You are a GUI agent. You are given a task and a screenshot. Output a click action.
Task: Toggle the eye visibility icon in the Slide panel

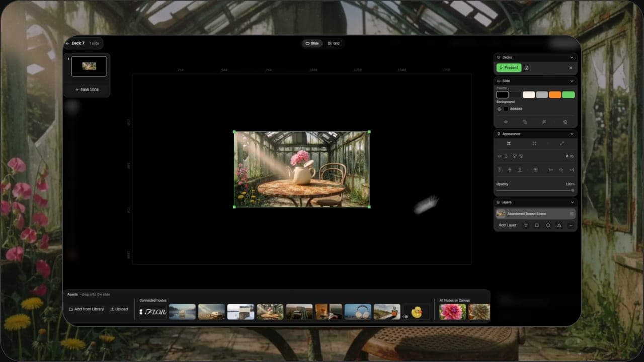coord(506,122)
